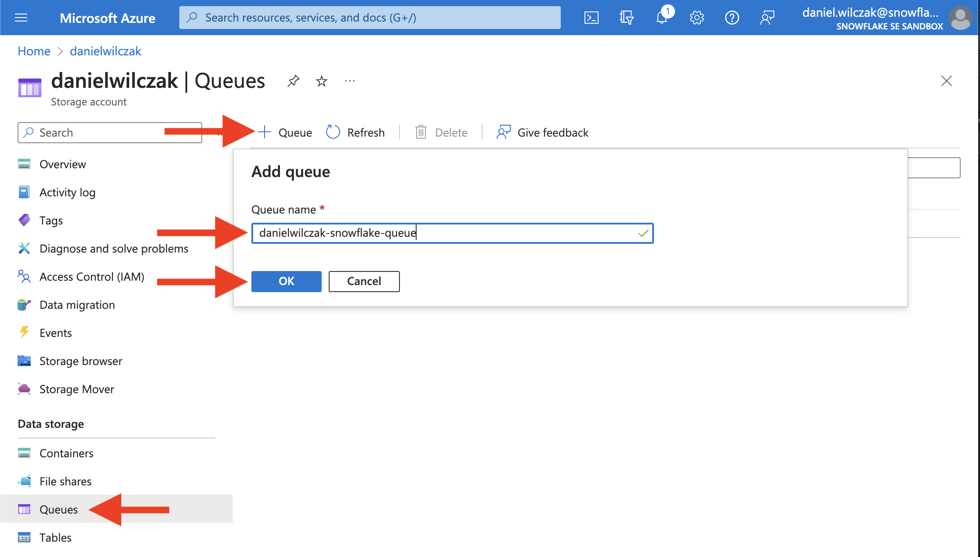Go to Home breadcrumb link

coord(34,51)
